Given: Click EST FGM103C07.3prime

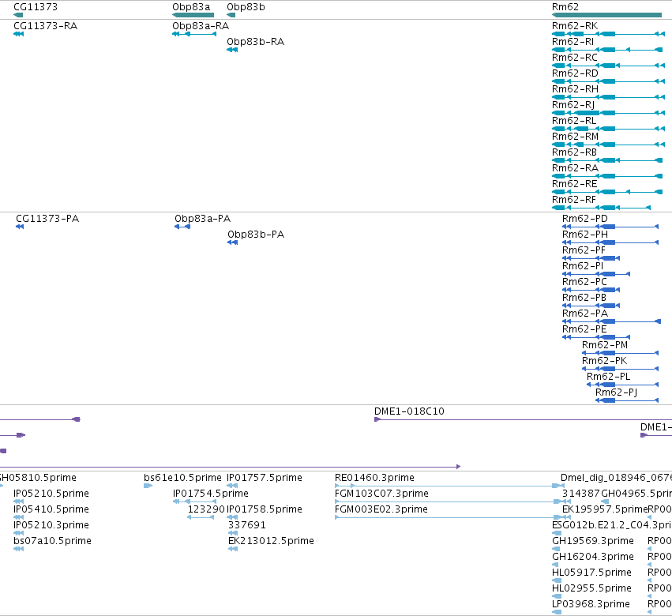Looking at the screenshot, I should pyautogui.click(x=381, y=494).
